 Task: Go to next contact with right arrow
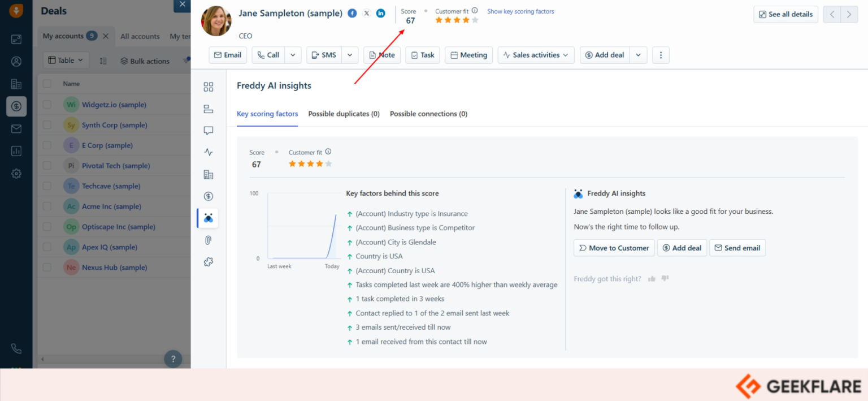pos(849,14)
